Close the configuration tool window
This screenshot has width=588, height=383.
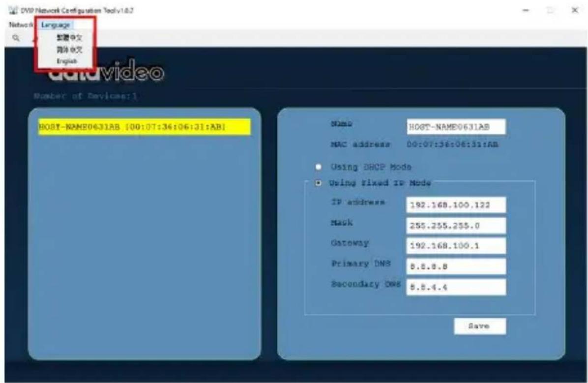(x=575, y=10)
